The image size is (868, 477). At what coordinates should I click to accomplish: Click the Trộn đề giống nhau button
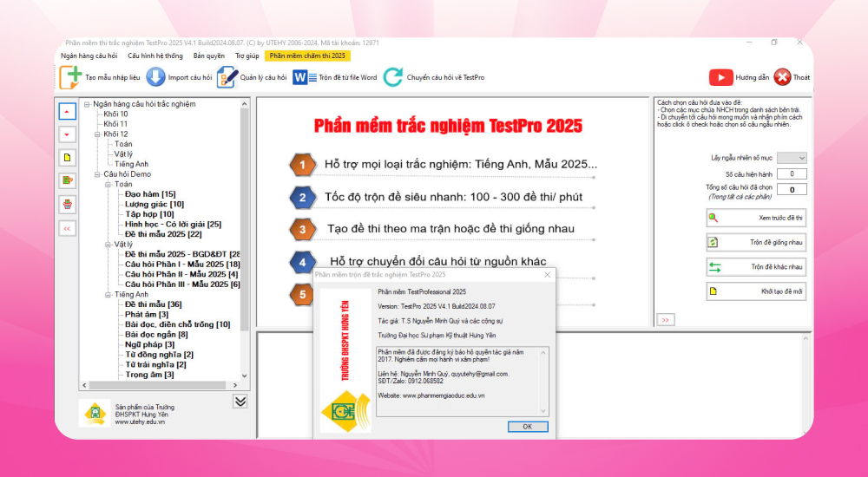756,242
